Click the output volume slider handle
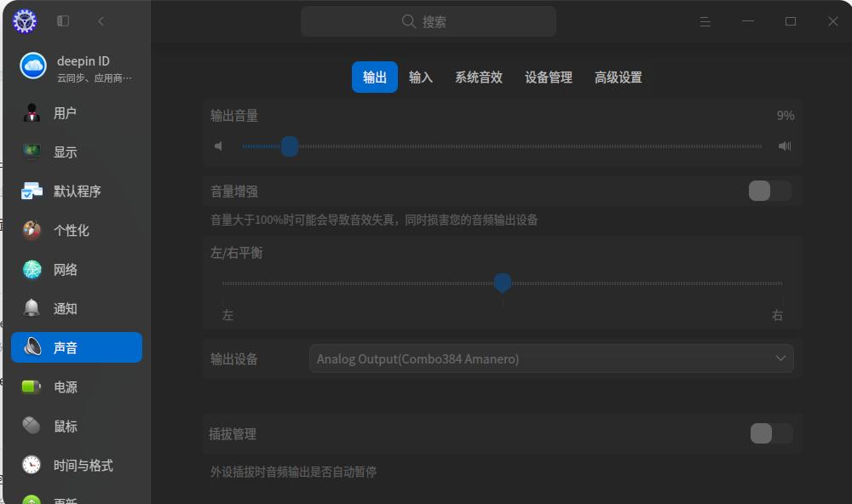852x504 pixels. point(290,146)
